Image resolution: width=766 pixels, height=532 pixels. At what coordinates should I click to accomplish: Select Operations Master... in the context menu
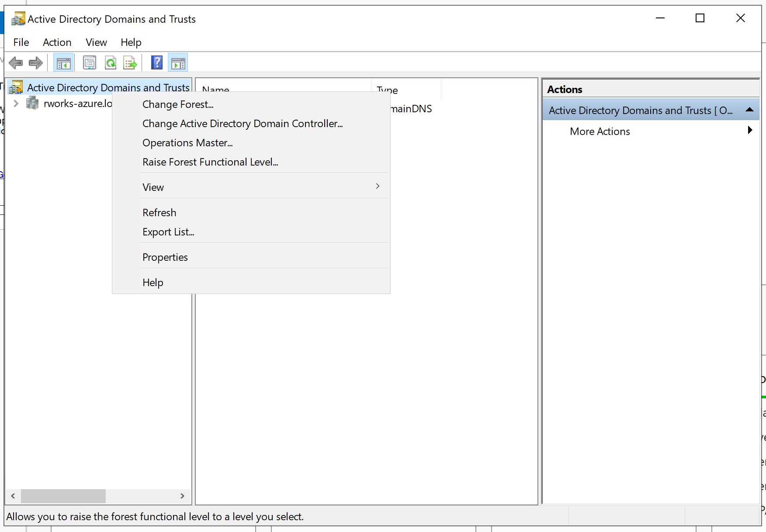pyautogui.click(x=251, y=143)
